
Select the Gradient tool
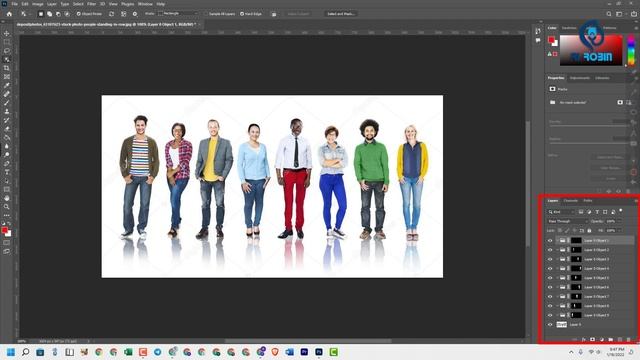tap(7, 137)
